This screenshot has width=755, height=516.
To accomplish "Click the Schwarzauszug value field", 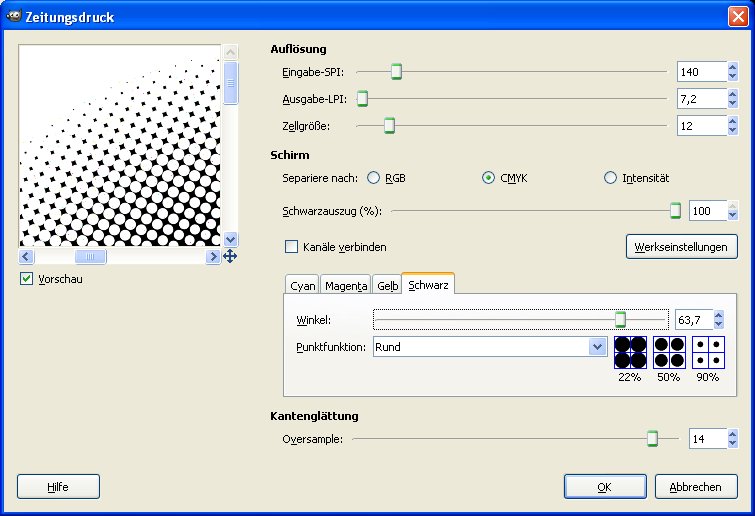I will (x=708, y=210).
